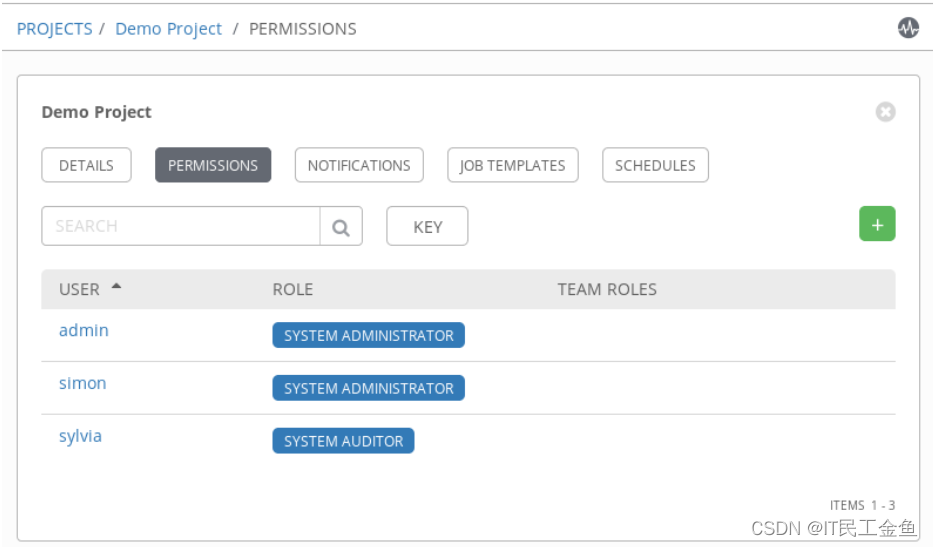Viewport: 933px width, 547px height.
Task: Click admin's SYSTEM ADMINISTRATOR role badge
Action: coord(368,335)
